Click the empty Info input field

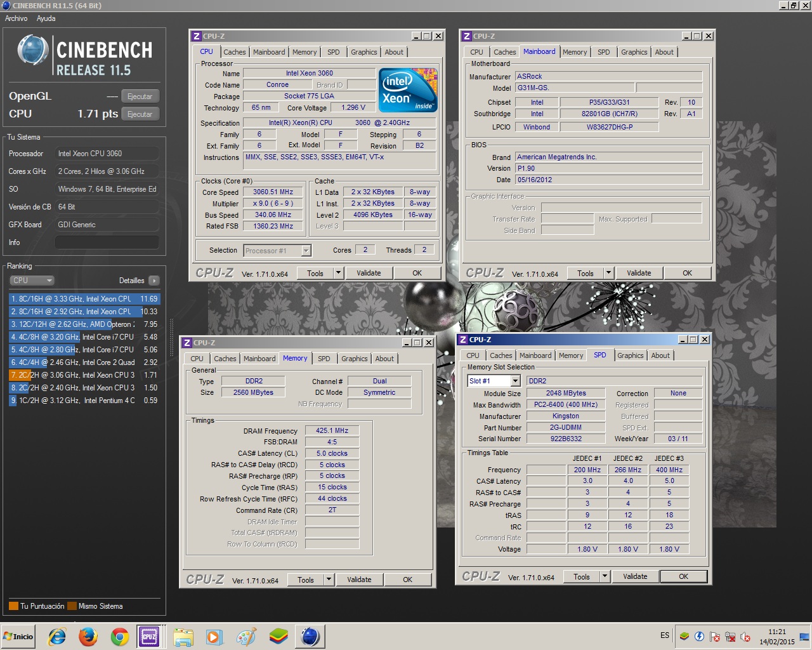[107, 242]
